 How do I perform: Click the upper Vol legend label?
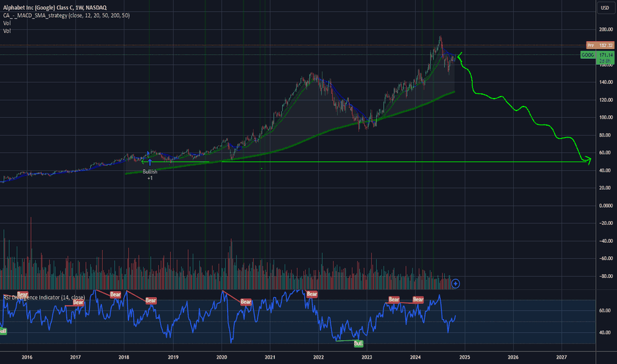tap(7, 23)
